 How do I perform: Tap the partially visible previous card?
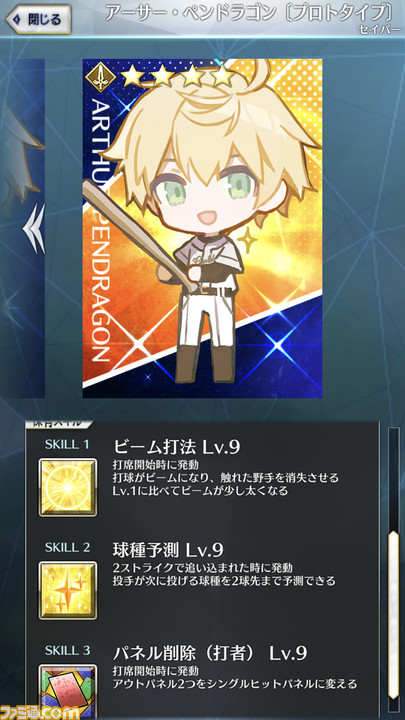(22, 228)
